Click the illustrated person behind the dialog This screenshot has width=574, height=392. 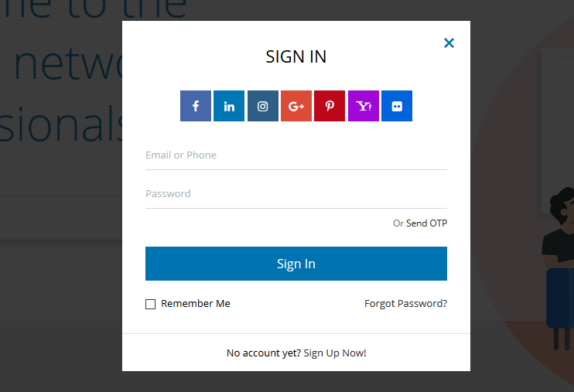tap(559, 247)
